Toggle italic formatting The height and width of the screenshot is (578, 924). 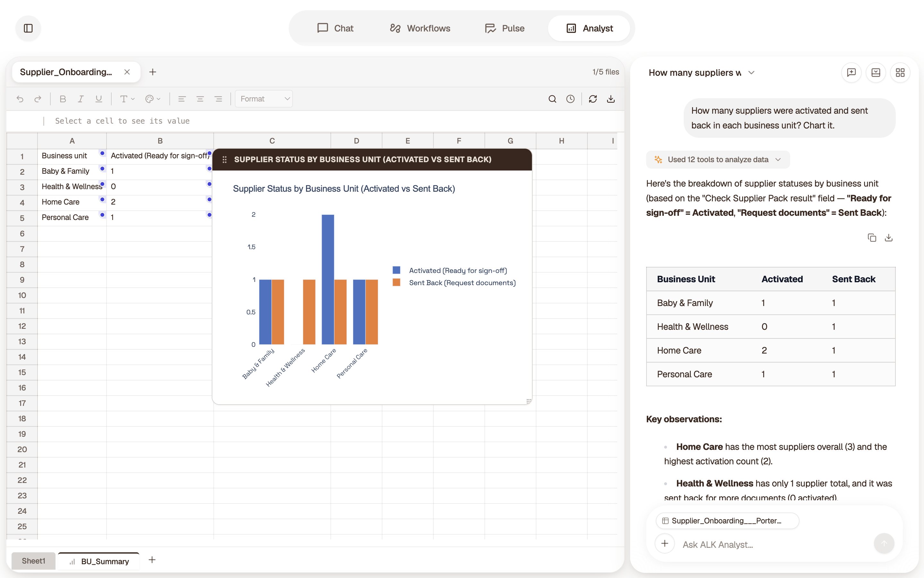81,99
